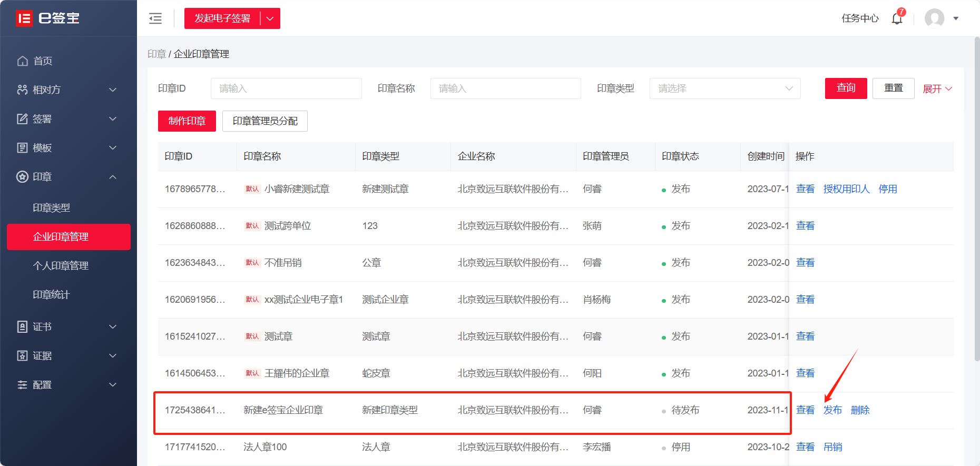Image resolution: width=980 pixels, height=466 pixels.
Task: Expand the 证据 menu chevron
Action: [x=113, y=356]
